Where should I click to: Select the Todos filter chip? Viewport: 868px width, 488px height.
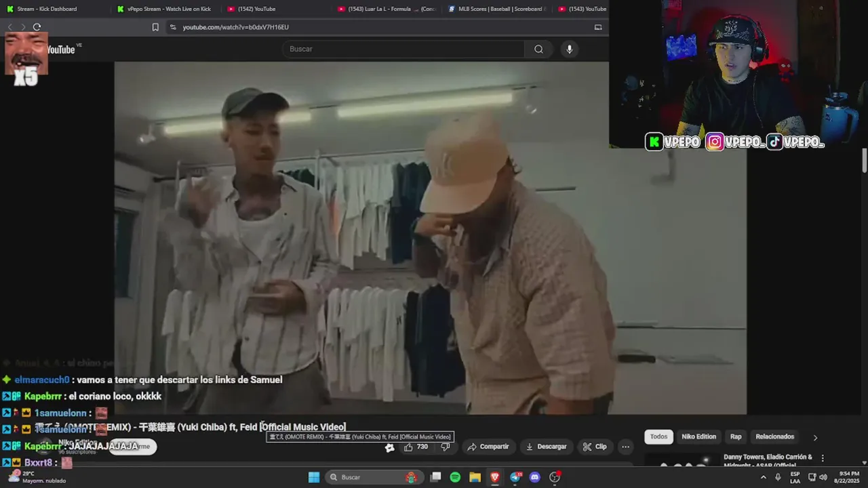[x=659, y=436]
